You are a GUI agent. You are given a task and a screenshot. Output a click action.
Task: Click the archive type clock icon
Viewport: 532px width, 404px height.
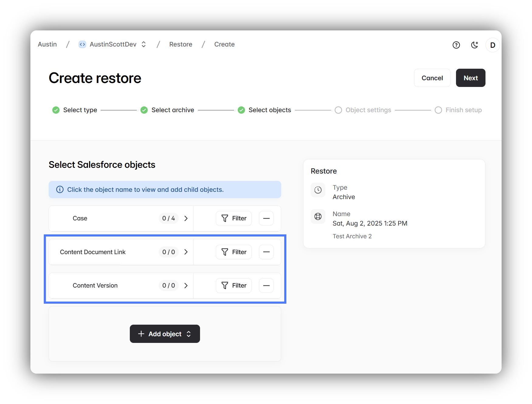click(x=318, y=190)
